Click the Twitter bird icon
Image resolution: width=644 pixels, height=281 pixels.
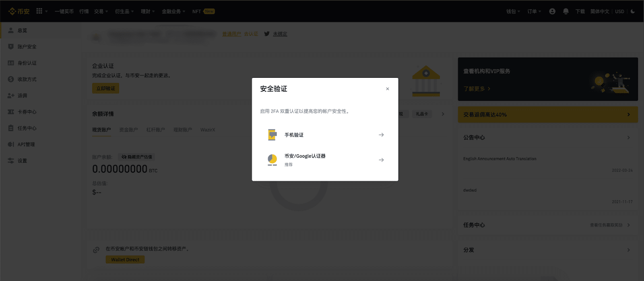pos(267,34)
